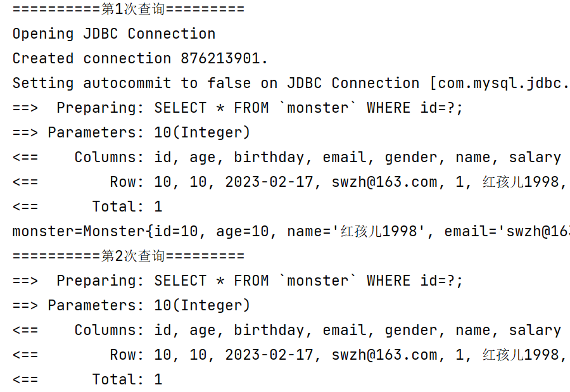Image resolution: width=570 pixels, height=392 pixels.
Task: Click the connection number 876213901
Action: tap(220, 58)
